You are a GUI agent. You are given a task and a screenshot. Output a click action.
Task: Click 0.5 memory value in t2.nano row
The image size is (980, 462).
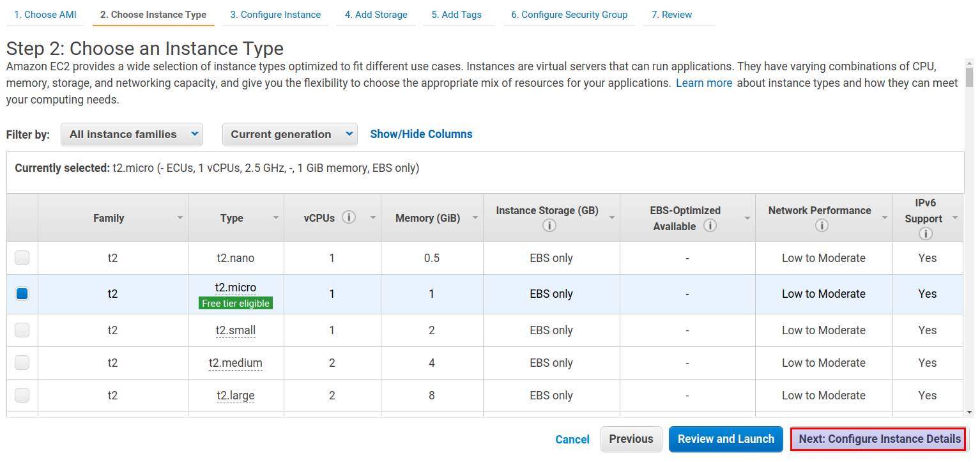pos(432,258)
